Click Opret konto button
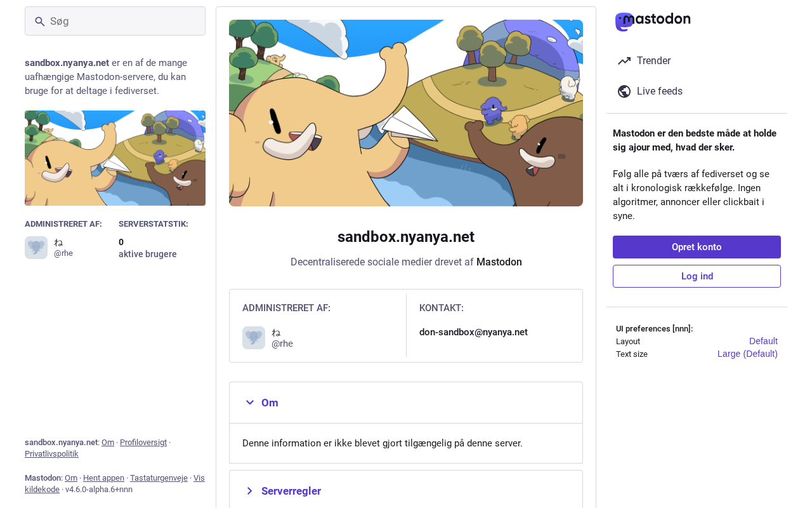The height and width of the screenshot is (508, 812). coord(697,247)
